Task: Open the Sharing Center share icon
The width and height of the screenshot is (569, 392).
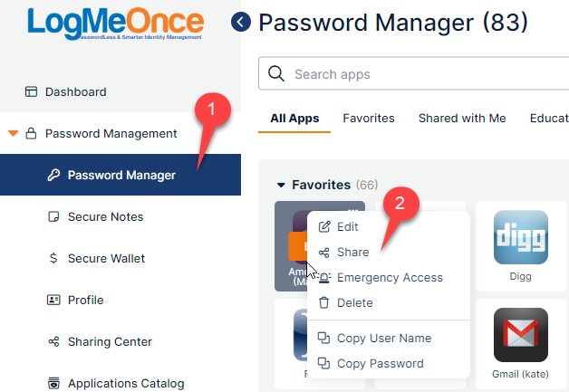Action: [x=53, y=341]
